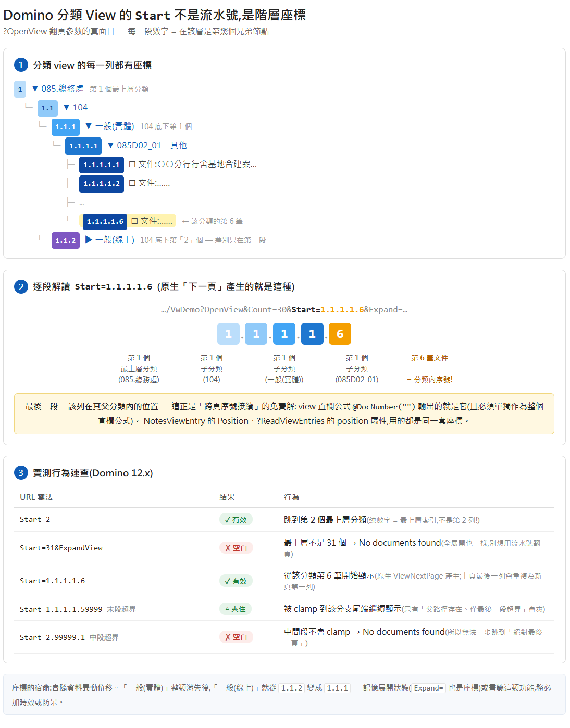Click the 1.1.2 code chip in the footer
Screen dimensions: 570x728
coord(292,688)
